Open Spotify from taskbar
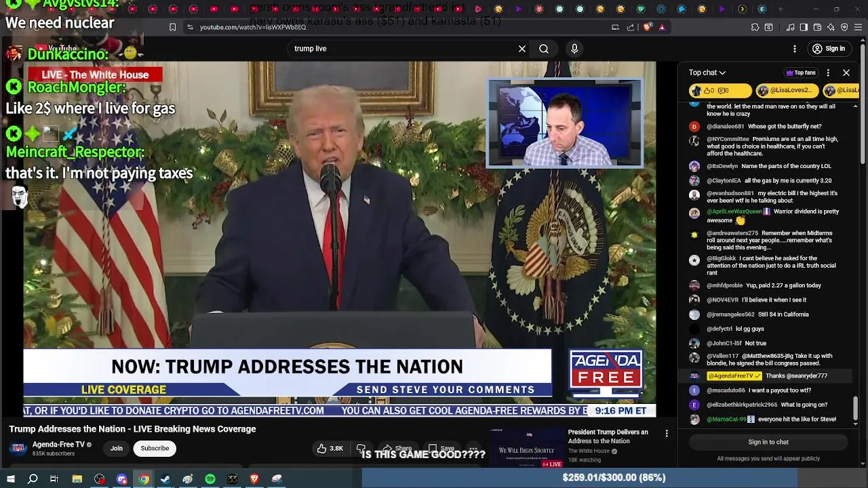The image size is (868, 488). [210, 479]
